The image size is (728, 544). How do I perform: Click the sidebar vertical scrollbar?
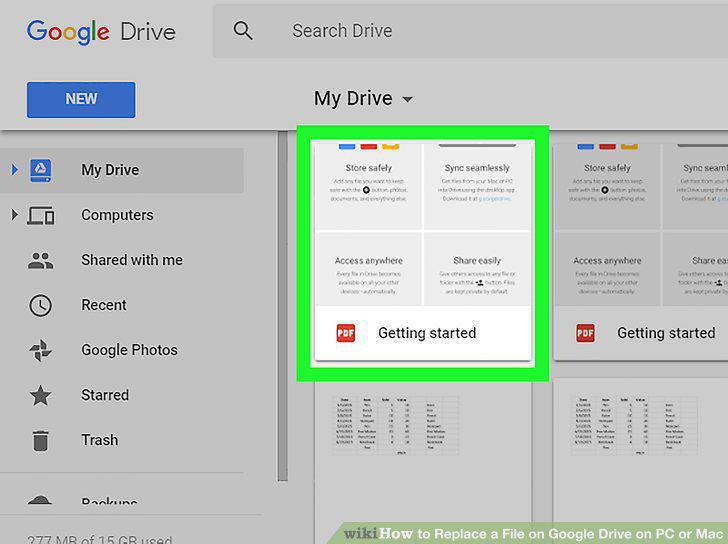(x=283, y=306)
